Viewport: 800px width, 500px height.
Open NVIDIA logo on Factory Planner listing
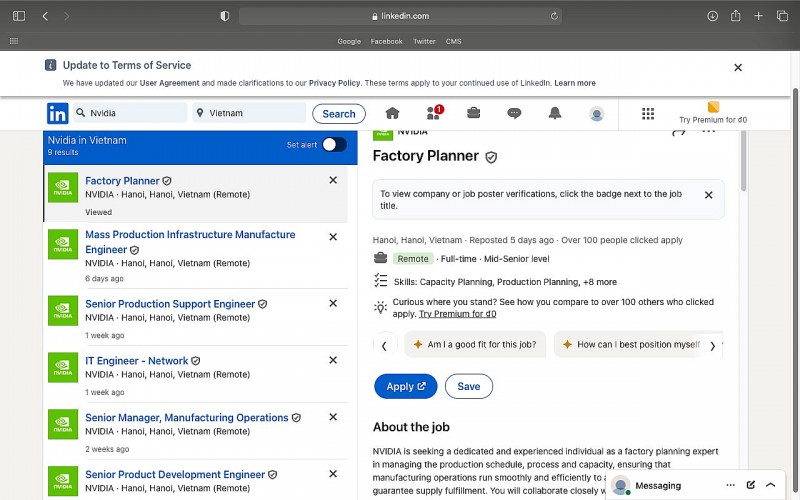coord(63,187)
